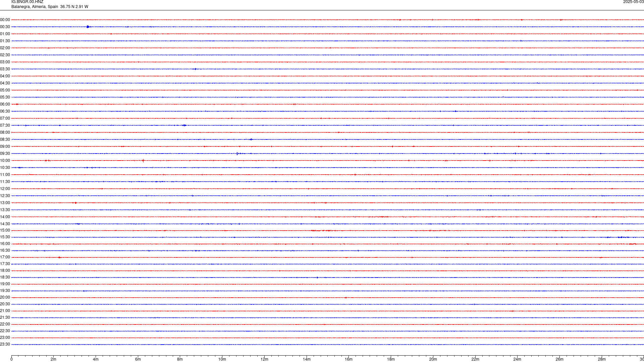Select the 08:30 time label
The image size is (644, 362).
coord(5,139)
